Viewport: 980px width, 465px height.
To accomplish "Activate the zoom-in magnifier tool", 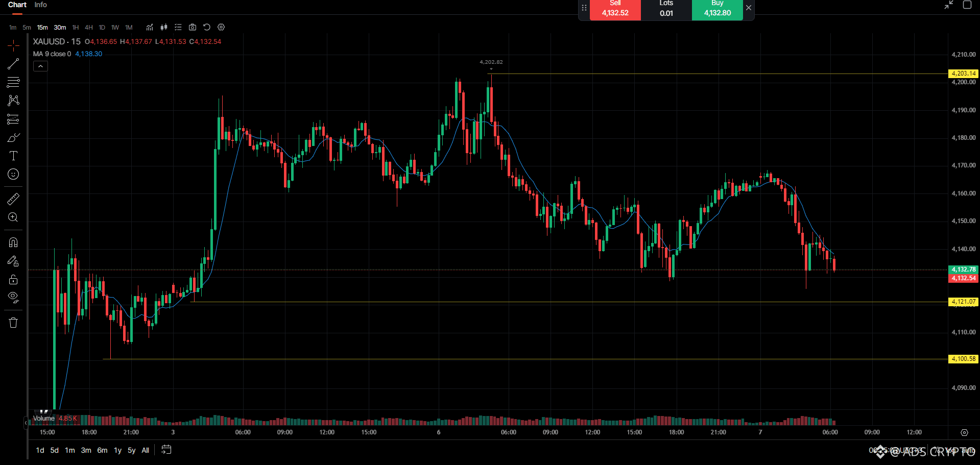I will [x=13, y=217].
